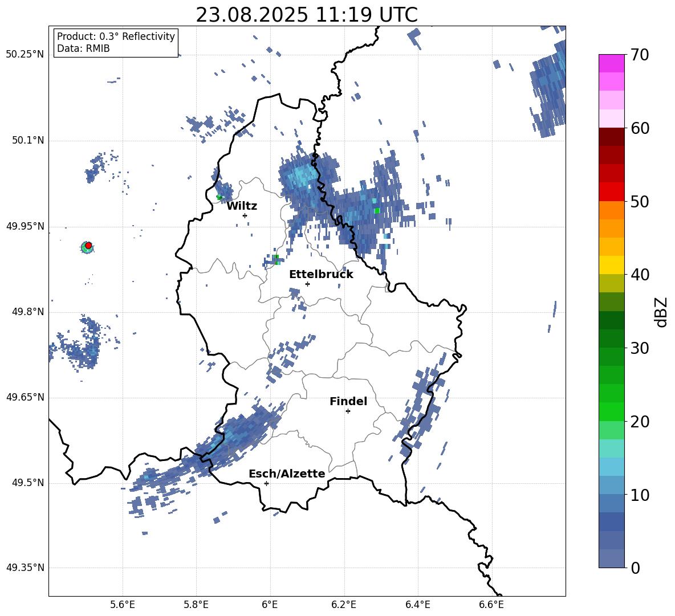
Task: Click the title '23.08.2025 11:19 UTC'
Action: [x=307, y=15]
